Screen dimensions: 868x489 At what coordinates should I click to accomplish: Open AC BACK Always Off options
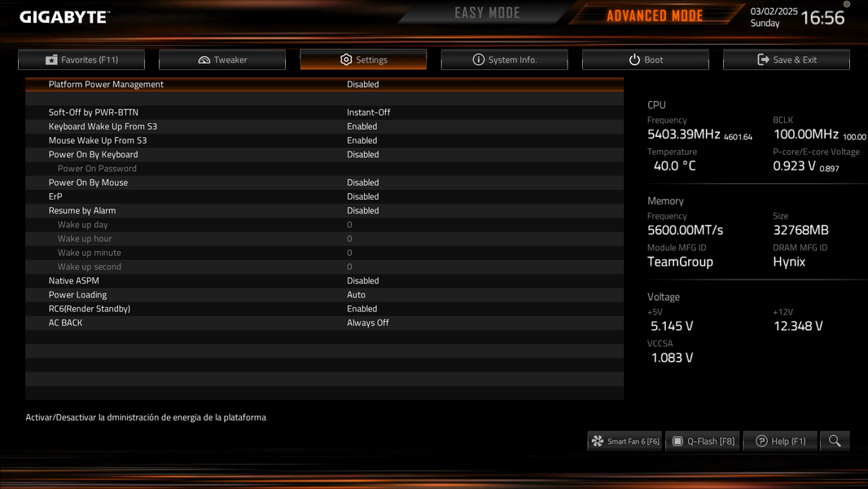tap(368, 323)
